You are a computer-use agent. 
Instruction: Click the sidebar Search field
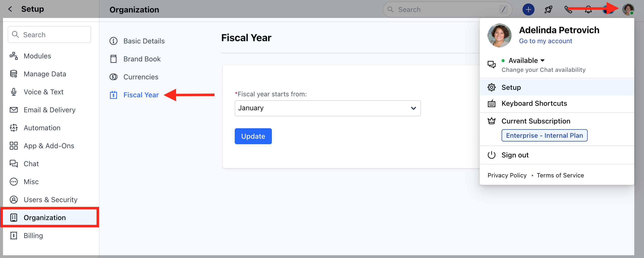tap(49, 34)
